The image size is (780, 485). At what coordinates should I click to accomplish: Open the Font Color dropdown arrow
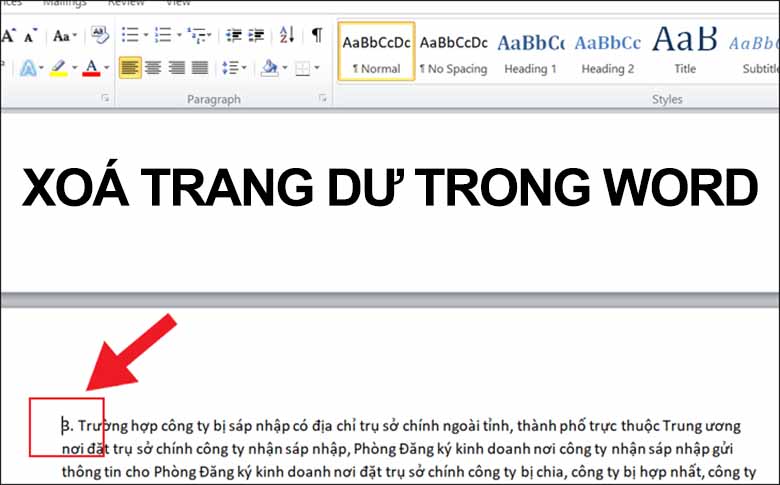[106, 68]
